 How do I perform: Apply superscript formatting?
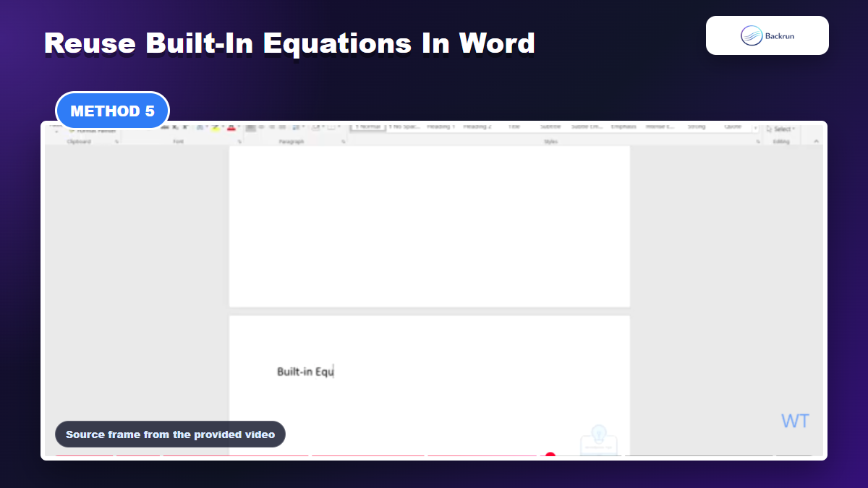pos(185,127)
